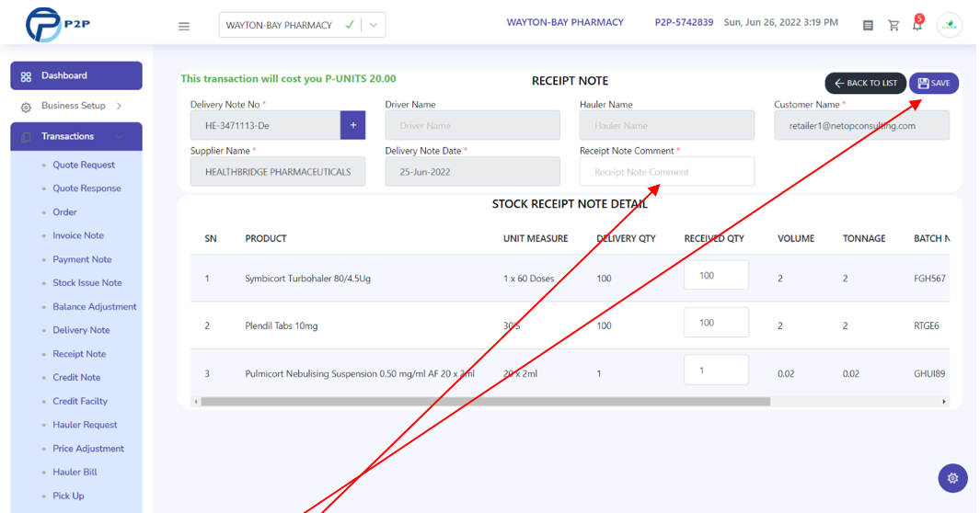
Task: Open Quote Response page
Action: click(x=86, y=188)
